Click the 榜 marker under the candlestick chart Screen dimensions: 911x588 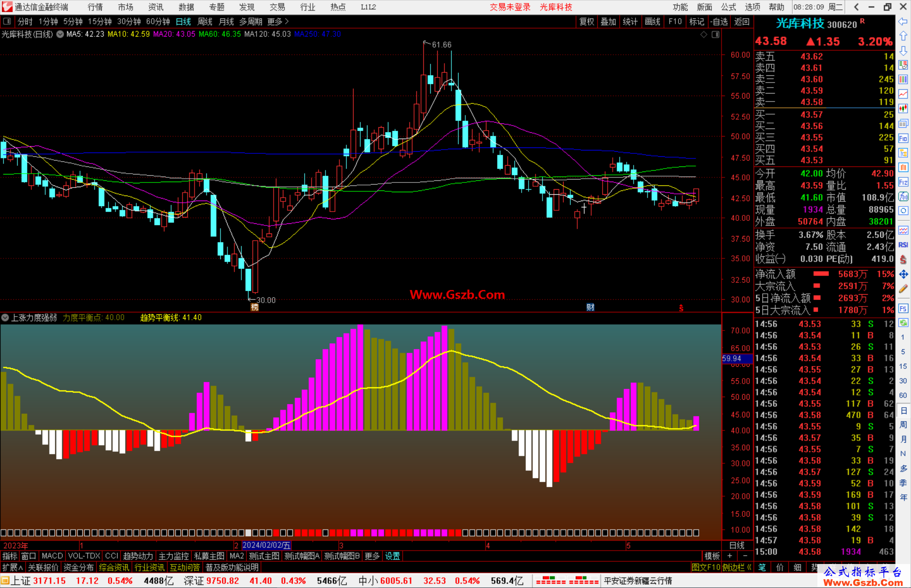254,307
